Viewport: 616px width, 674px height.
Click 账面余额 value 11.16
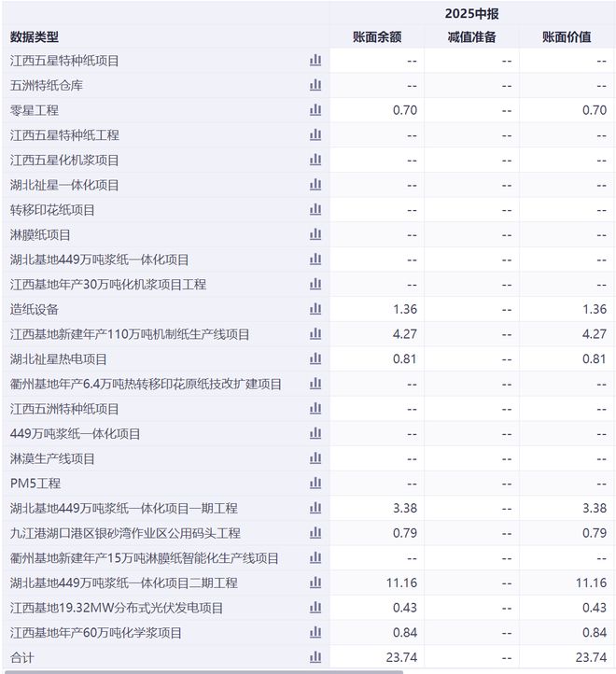(401, 583)
